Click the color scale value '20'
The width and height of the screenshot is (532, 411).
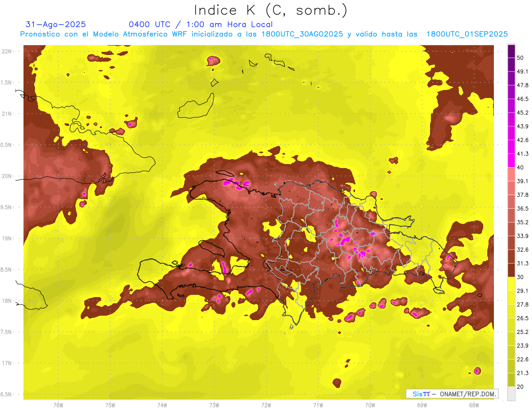coord(520,387)
